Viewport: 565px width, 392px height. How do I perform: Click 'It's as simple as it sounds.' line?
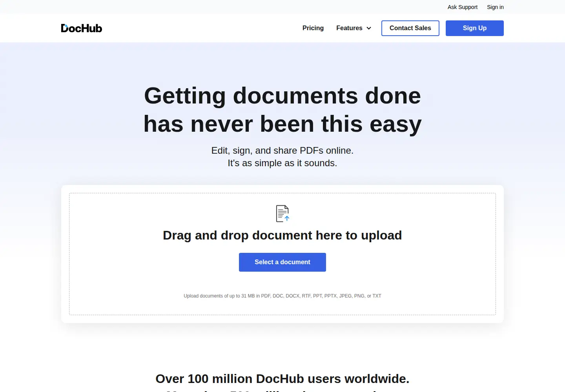[x=282, y=163]
